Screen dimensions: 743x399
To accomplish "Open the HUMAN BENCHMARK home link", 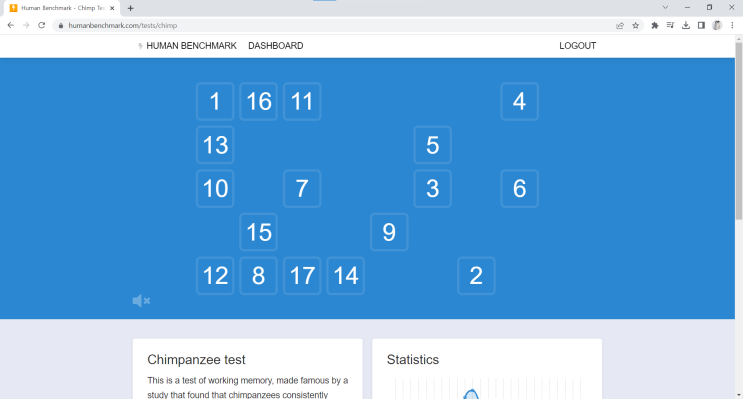I will pos(191,46).
